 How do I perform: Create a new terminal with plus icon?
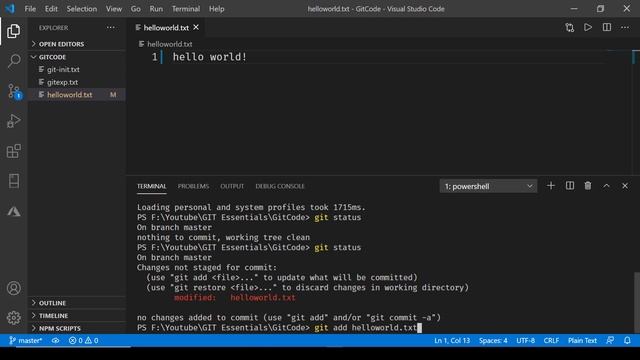point(551,186)
